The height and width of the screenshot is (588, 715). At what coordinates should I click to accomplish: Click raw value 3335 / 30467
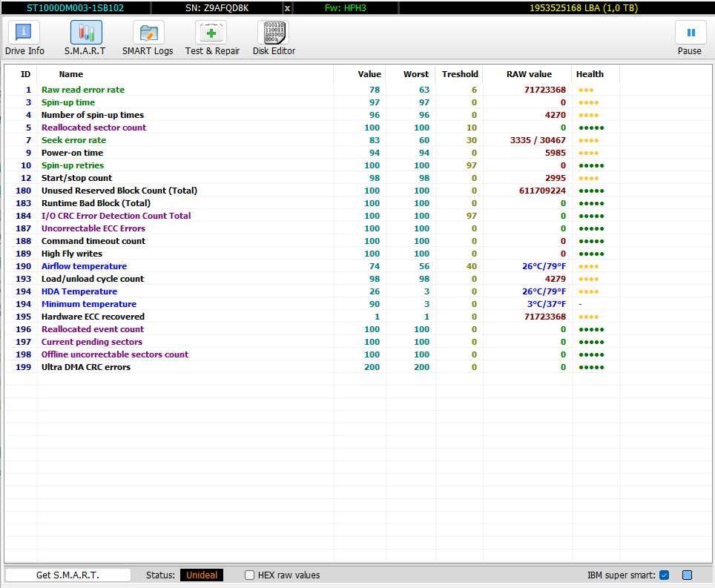pos(538,140)
